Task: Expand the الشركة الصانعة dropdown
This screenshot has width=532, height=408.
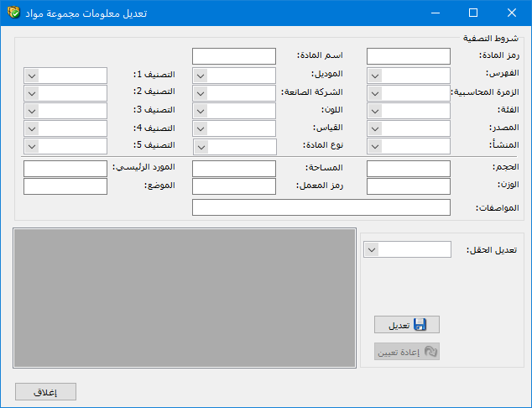Action: coord(201,93)
